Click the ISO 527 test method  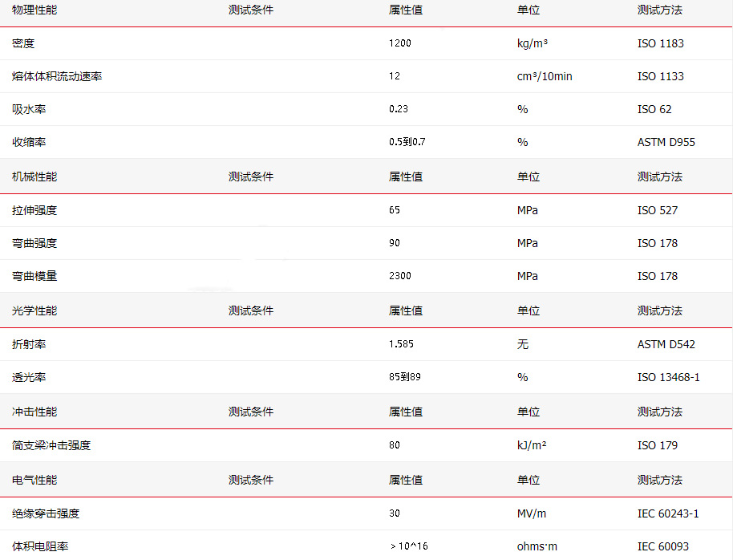click(658, 210)
